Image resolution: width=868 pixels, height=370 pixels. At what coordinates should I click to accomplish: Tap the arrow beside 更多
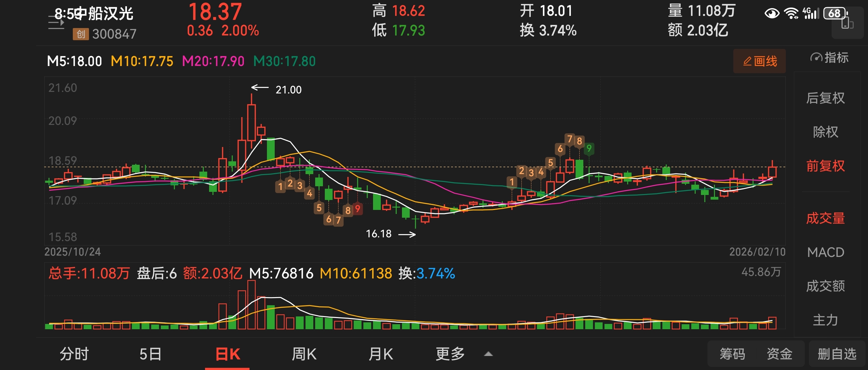click(x=488, y=354)
